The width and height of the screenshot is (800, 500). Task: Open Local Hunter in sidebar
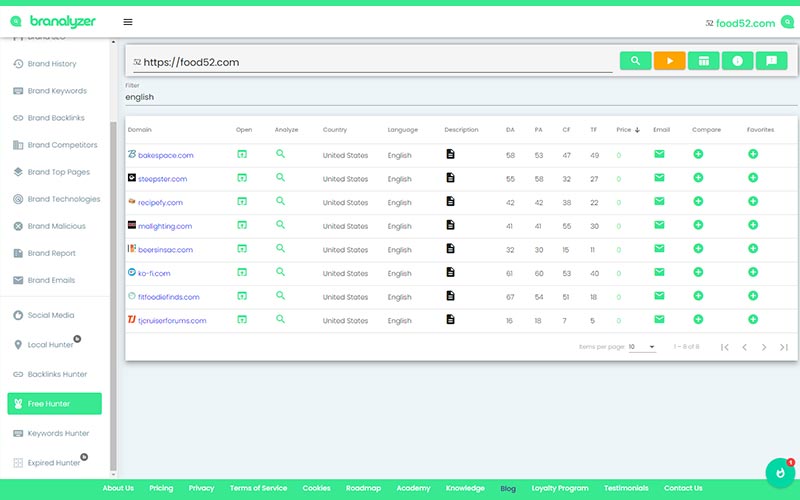51,345
